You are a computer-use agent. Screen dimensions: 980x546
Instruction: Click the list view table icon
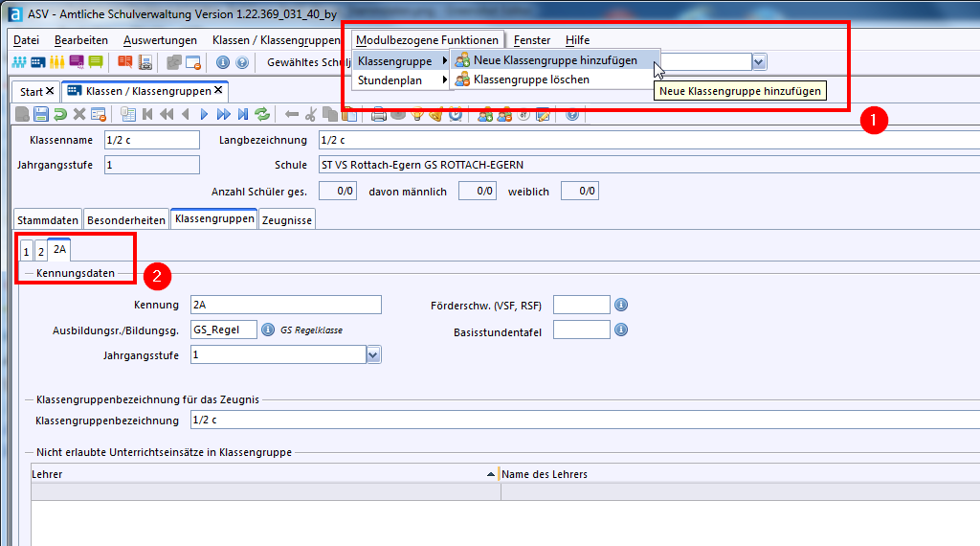[128, 114]
